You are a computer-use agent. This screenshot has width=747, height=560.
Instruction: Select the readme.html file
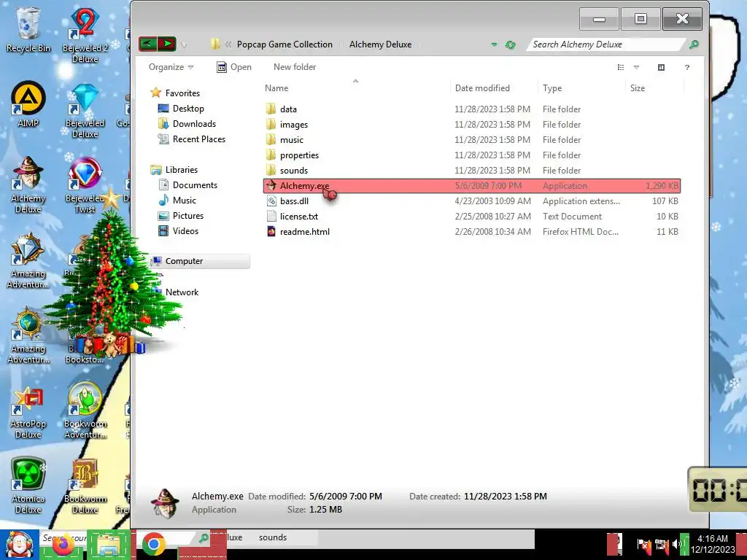(472, 231)
